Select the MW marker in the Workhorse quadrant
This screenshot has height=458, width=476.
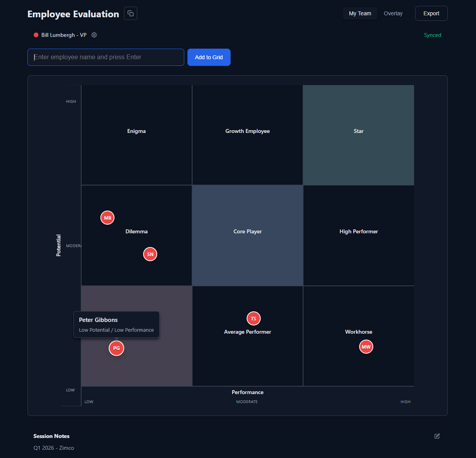366,346
